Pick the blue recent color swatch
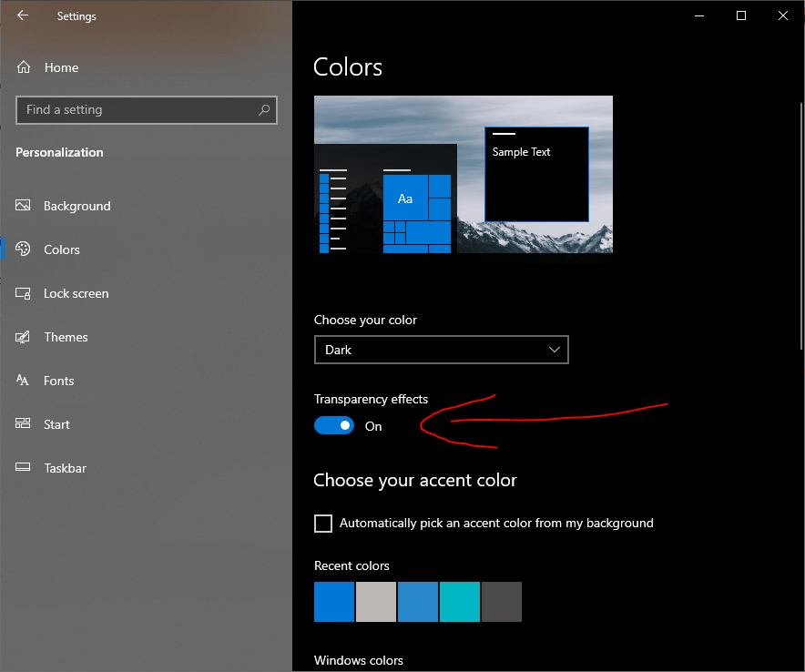Screen dimensions: 805x672 (x=333, y=602)
